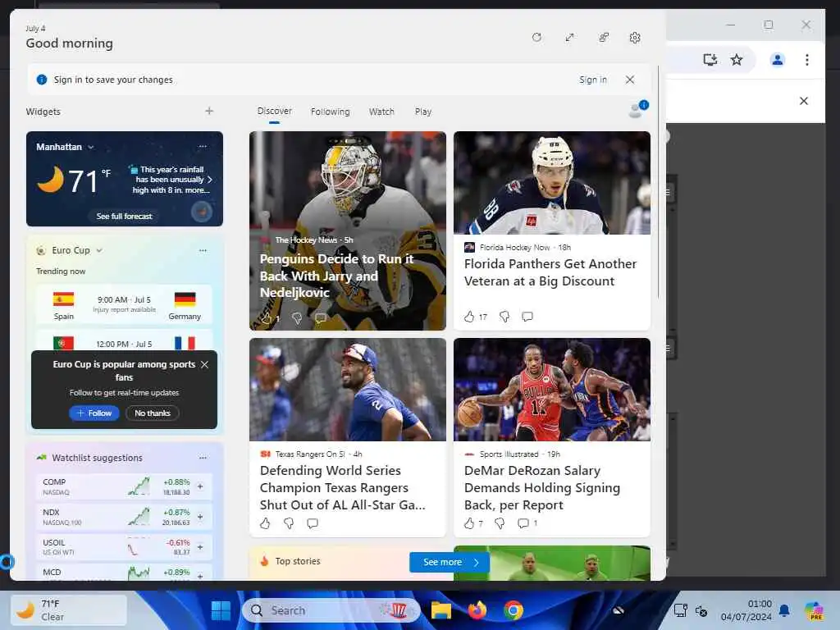Open notification bell in system tray

pyautogui.click(x=784, y=610)
